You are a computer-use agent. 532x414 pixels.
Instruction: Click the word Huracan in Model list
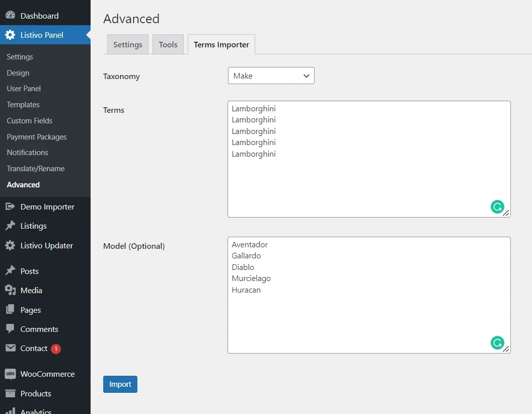[x=246, y=290]
